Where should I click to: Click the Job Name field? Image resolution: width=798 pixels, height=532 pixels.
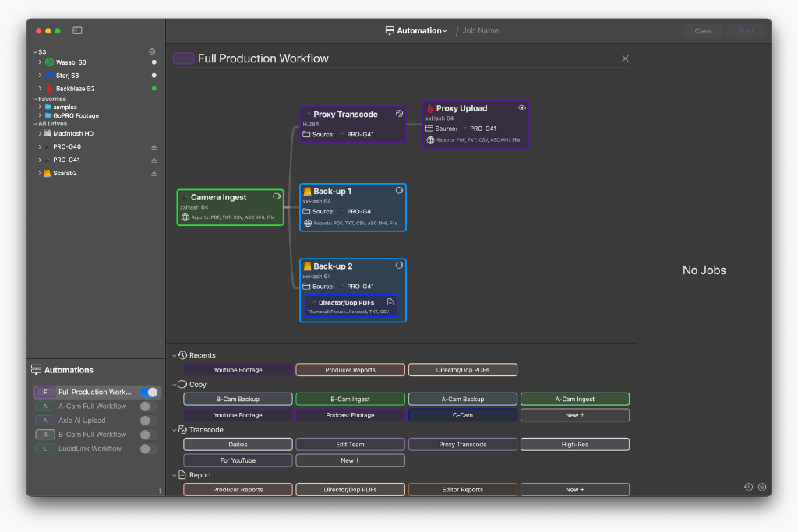point(480,30)
